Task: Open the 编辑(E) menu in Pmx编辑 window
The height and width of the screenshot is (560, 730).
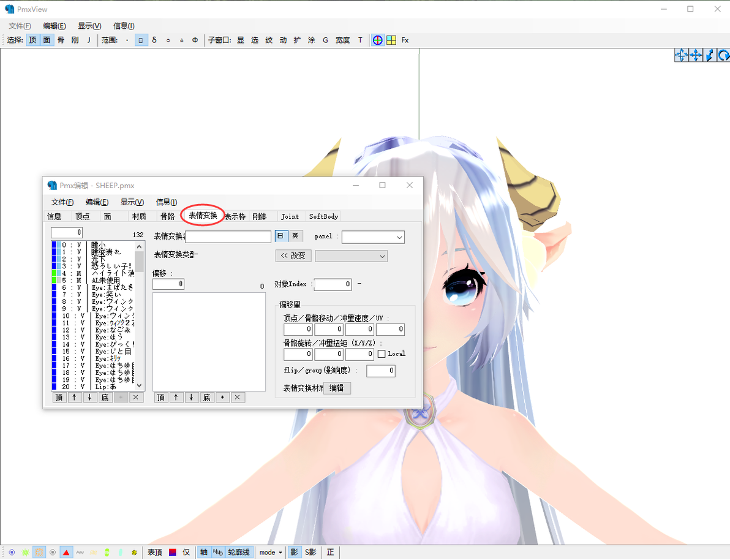Action: (x=97, y=202)
